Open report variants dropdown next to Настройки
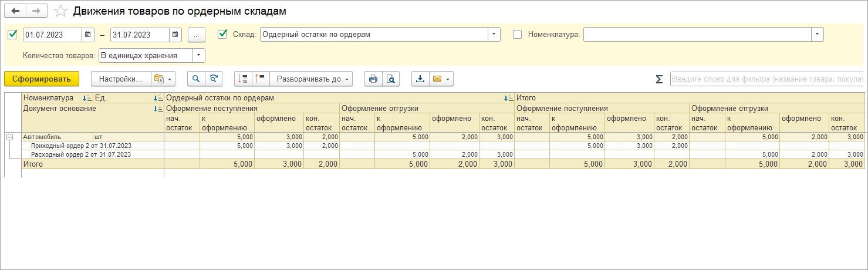868x270 pixels. [163, 79]
